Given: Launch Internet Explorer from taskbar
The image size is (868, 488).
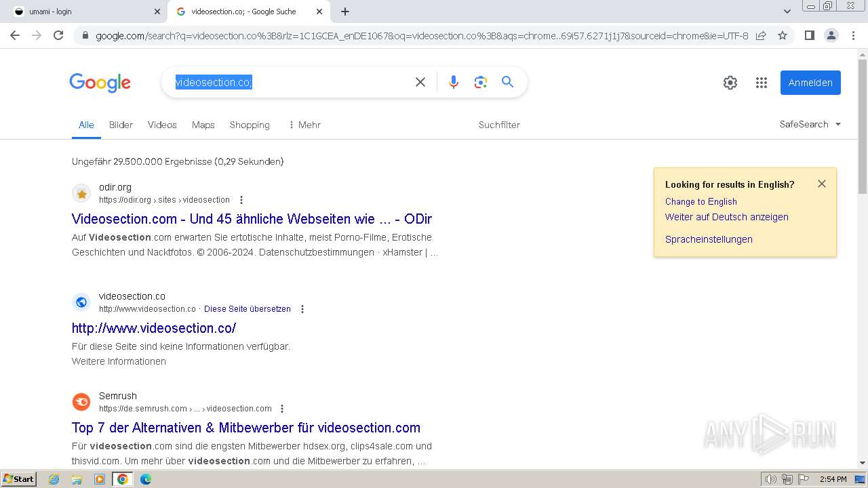Looking at the screenshot, I should coord(54,479).
